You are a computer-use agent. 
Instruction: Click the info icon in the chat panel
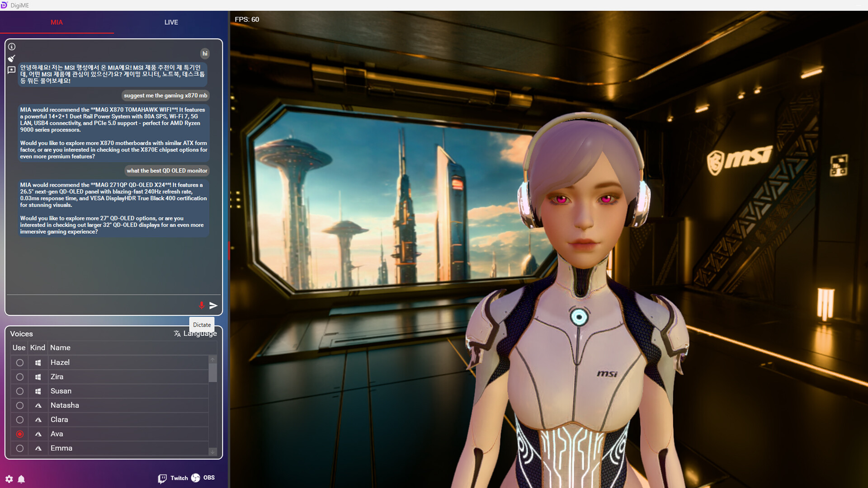click(x=12, y=47)
